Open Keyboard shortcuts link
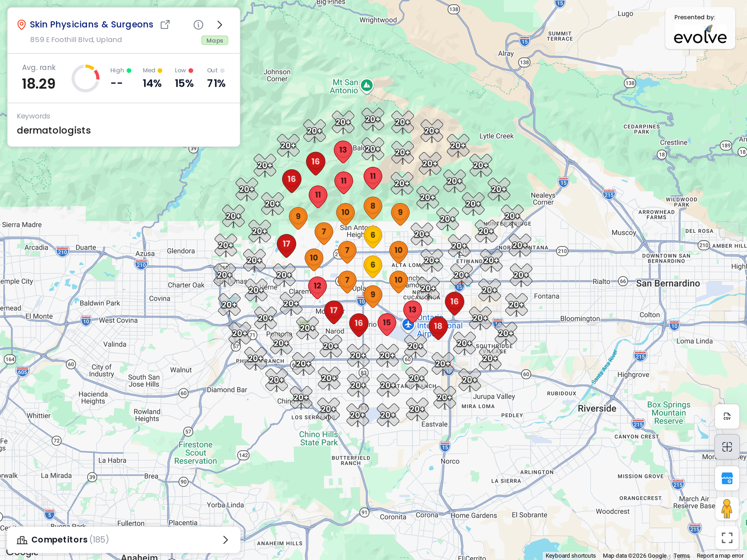Viewport: 747px width, 560px height. 571,556
